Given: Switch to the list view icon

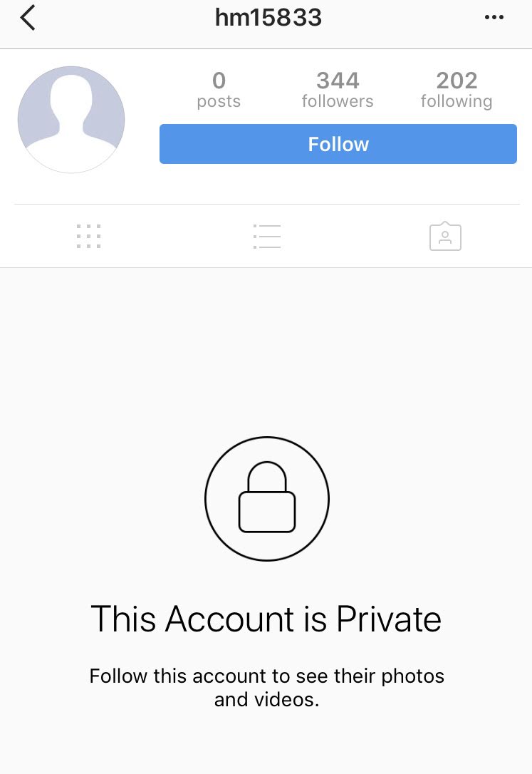Looking at the screenshot, I should 267,236.
